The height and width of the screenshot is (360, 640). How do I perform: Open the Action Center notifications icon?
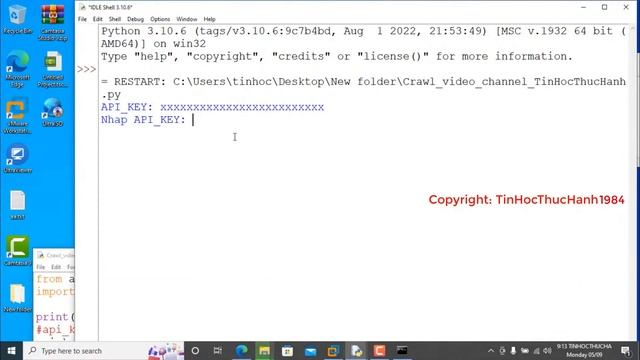(625, 351)
